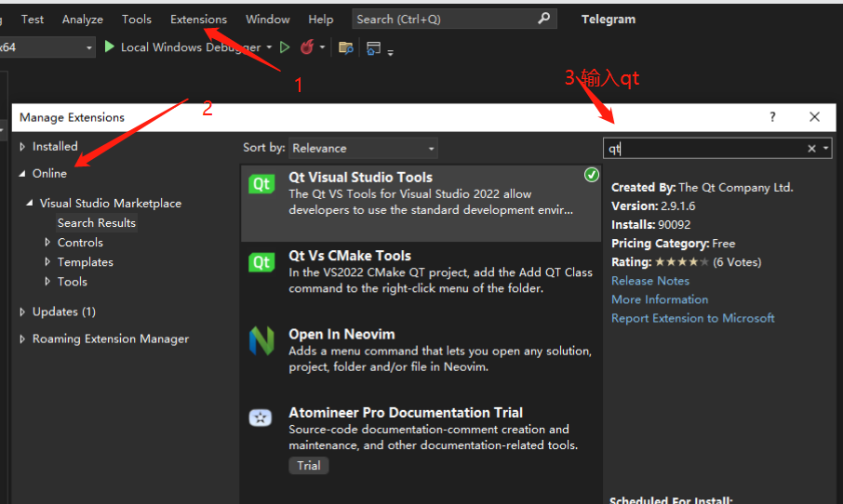Focus the Search (Ctrl+Q) box
843x504 pixels.
(454, 20)
